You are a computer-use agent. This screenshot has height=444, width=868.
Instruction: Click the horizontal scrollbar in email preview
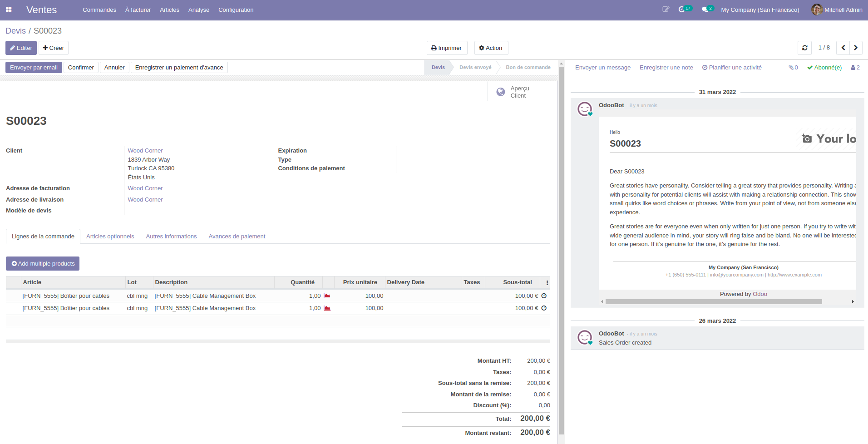[713, 302]
